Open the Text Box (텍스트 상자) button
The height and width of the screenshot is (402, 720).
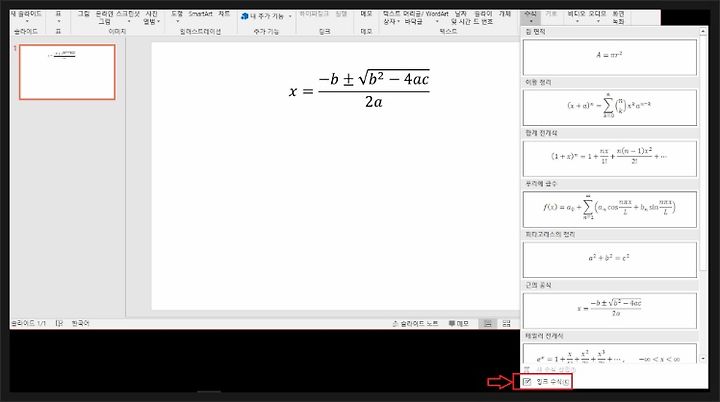click(392, 17)
